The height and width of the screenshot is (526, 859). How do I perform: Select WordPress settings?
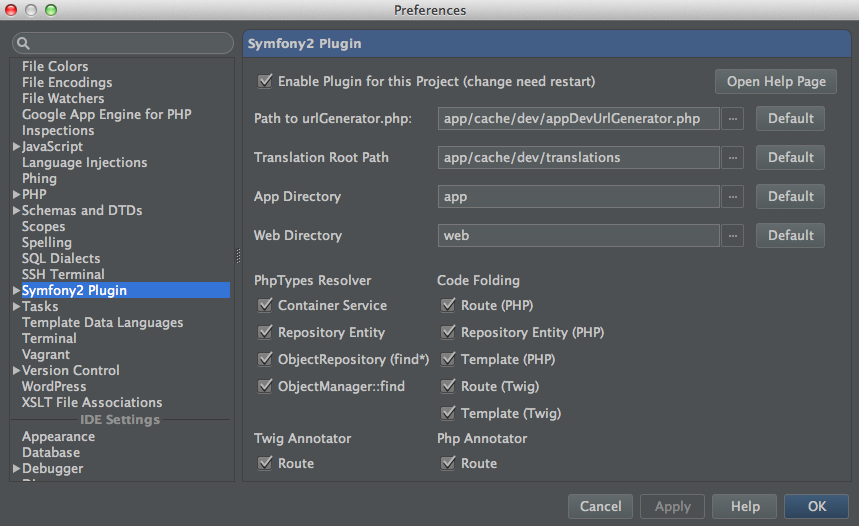(x=54, y=386)
